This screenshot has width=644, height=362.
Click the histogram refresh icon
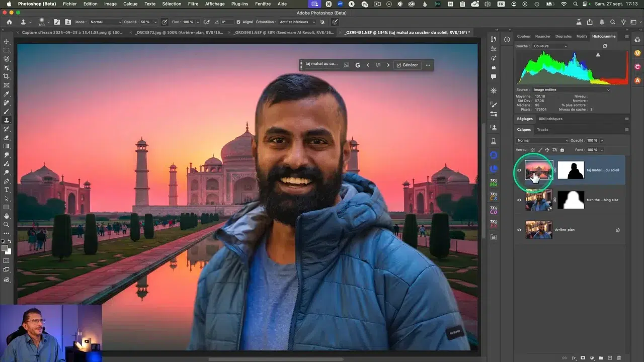(x=605, y=46)
